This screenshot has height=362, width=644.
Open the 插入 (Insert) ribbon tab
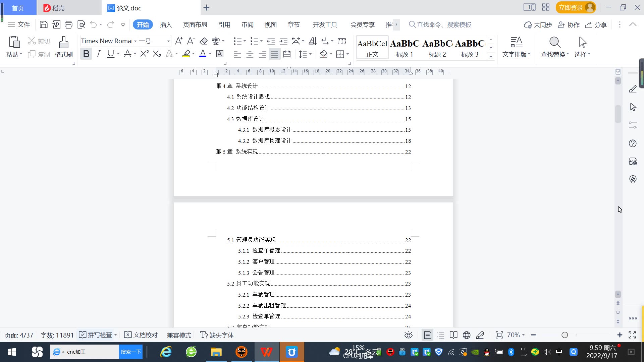point(166,24)
